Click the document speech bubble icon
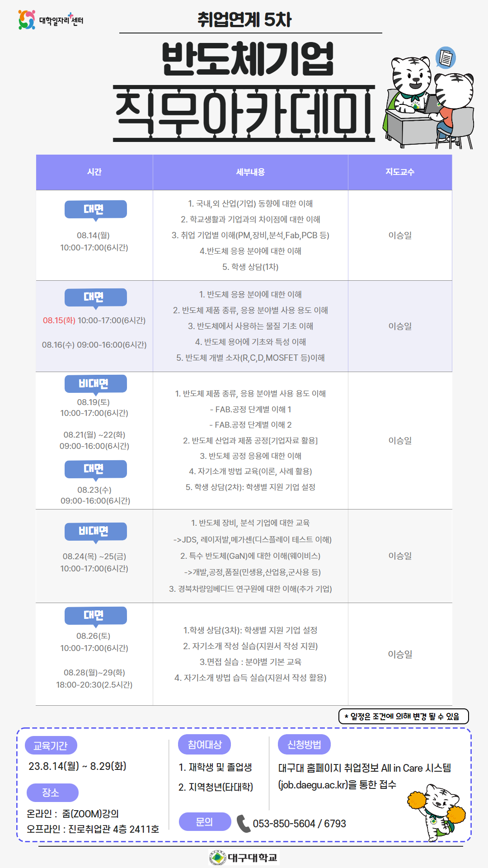This screenshot has width=488, height=868. 446,58
